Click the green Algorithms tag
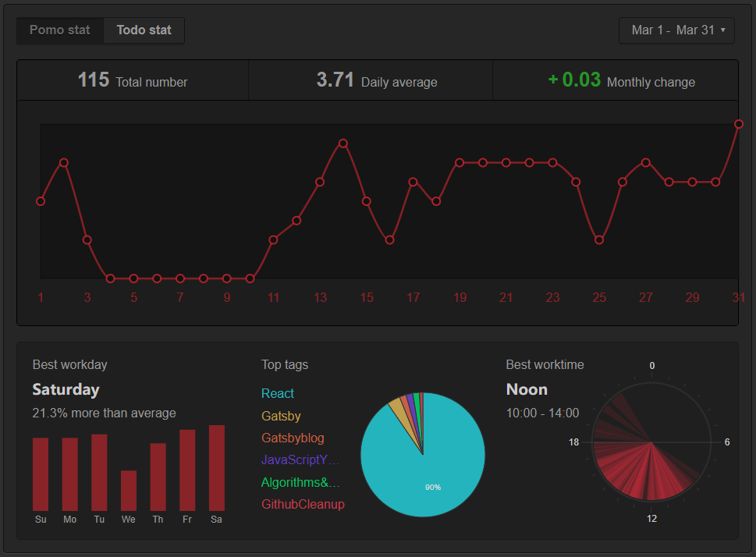 [x=300, y=482]
